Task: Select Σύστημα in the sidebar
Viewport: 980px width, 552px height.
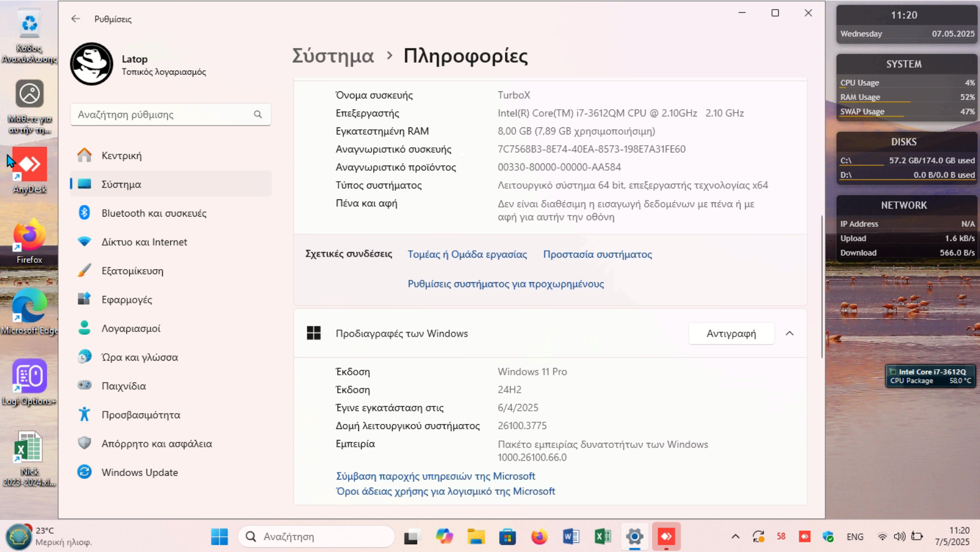Action: coord(171,184)
